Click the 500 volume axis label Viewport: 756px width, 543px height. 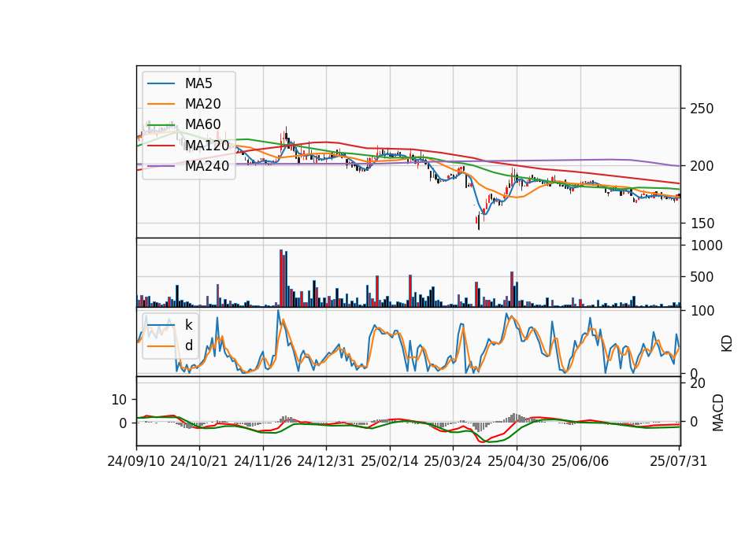click(x=702, y=277)
